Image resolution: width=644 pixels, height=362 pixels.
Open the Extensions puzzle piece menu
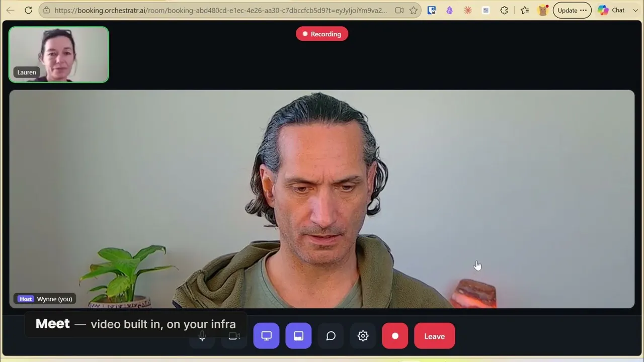(x=504, y=10)
